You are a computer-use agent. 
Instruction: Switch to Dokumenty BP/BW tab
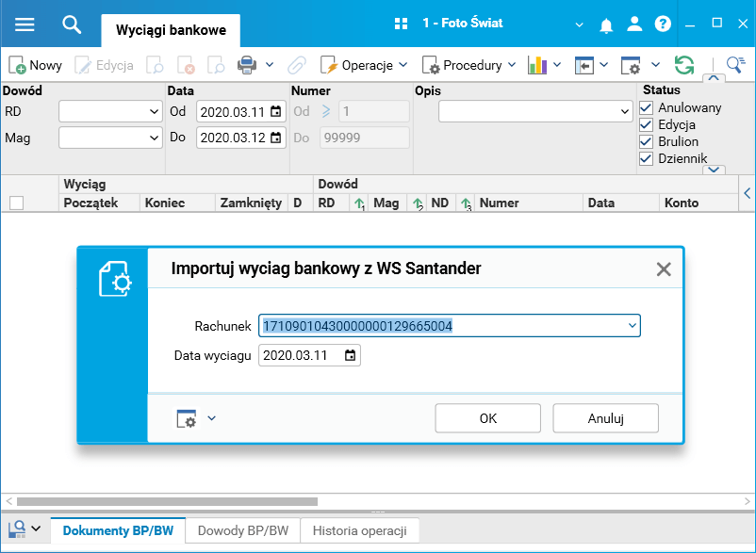click(118, 530)
